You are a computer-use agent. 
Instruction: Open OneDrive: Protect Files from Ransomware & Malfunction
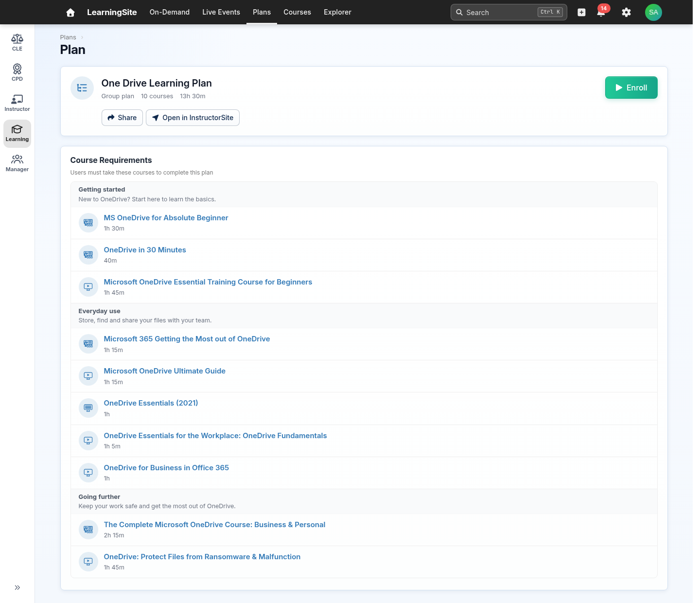(202, 557)
